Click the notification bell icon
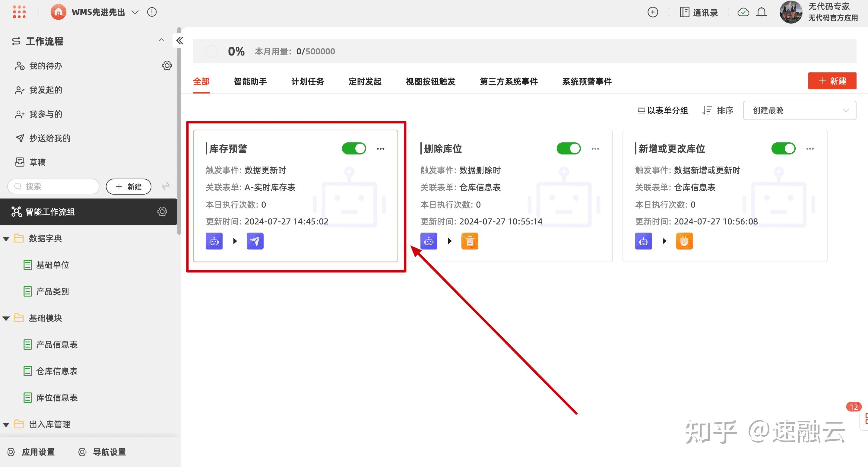868x467 pixels. (x=762, y=12)
